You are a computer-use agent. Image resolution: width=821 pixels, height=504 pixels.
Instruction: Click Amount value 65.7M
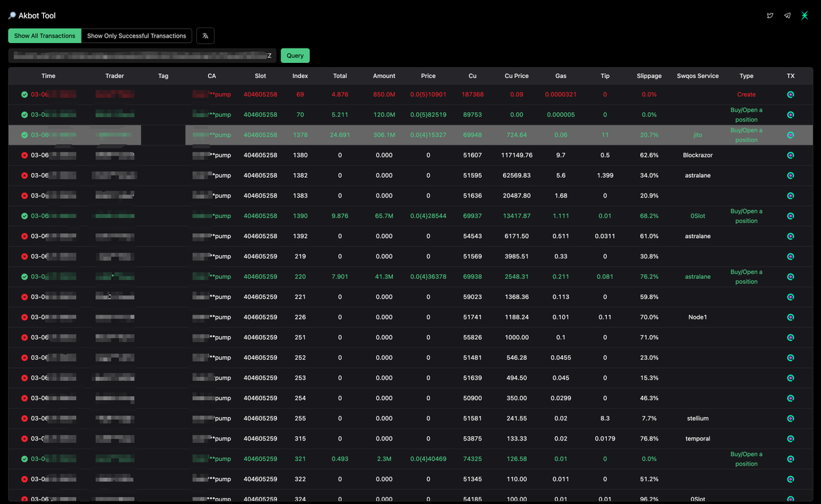(385, 216)
